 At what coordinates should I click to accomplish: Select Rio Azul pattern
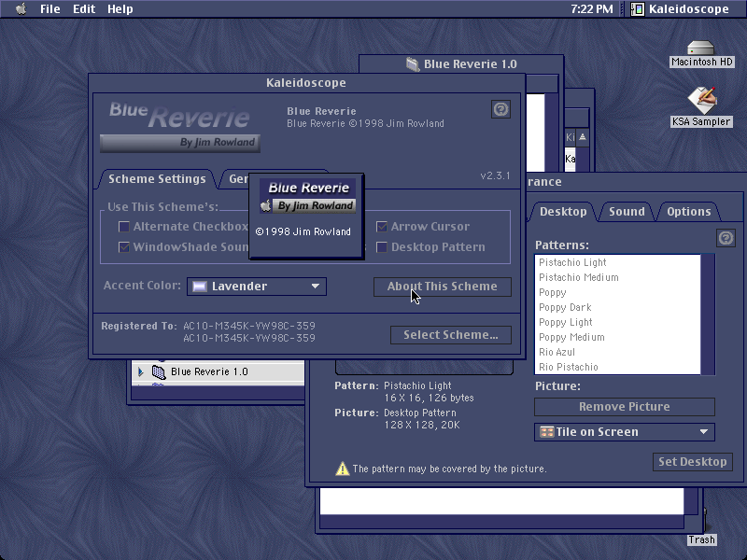pyautogui.click(x=617, y=352)
